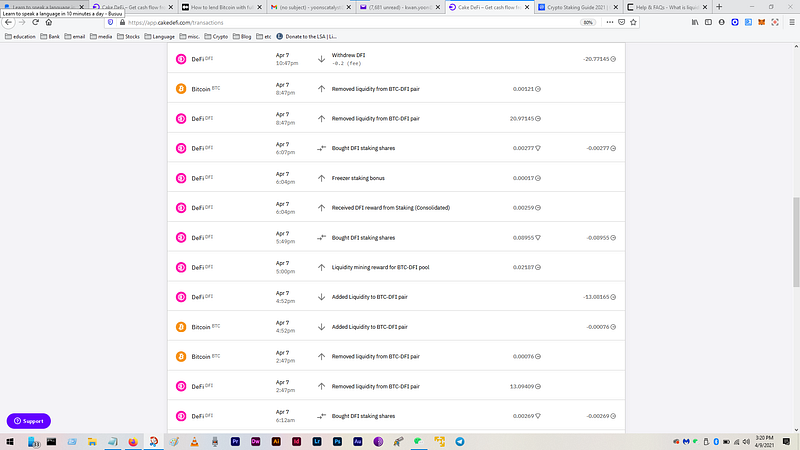Click the tracking protection shield icon
The height and width of the screenshot is (450, 800).
(x=110, y=22)
